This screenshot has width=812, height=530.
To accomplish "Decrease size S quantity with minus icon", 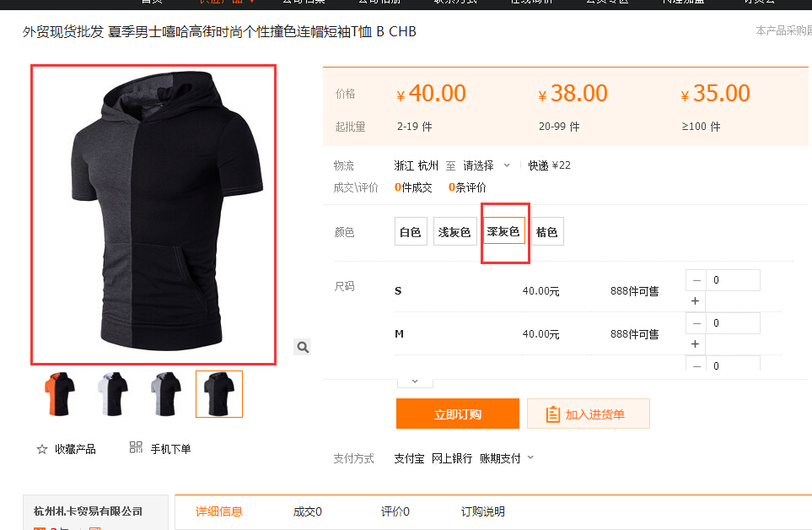I will click(x=696, y=280).
